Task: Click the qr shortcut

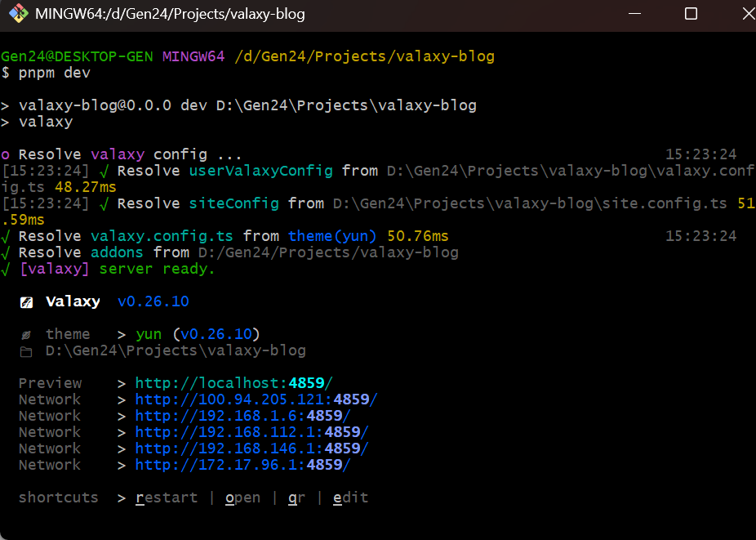Action: tap(296, 498)
